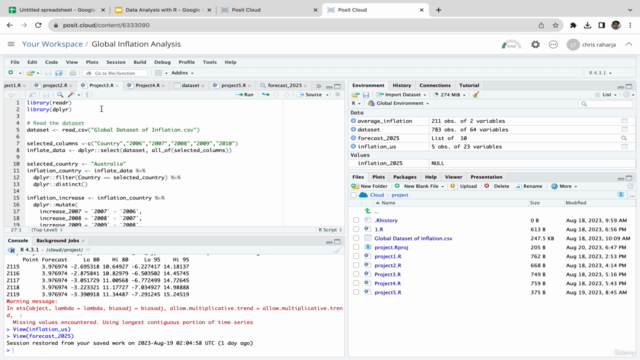Click the new file icon in main toolbar
This screenshot has height=360, width=640.
[11, 73]
